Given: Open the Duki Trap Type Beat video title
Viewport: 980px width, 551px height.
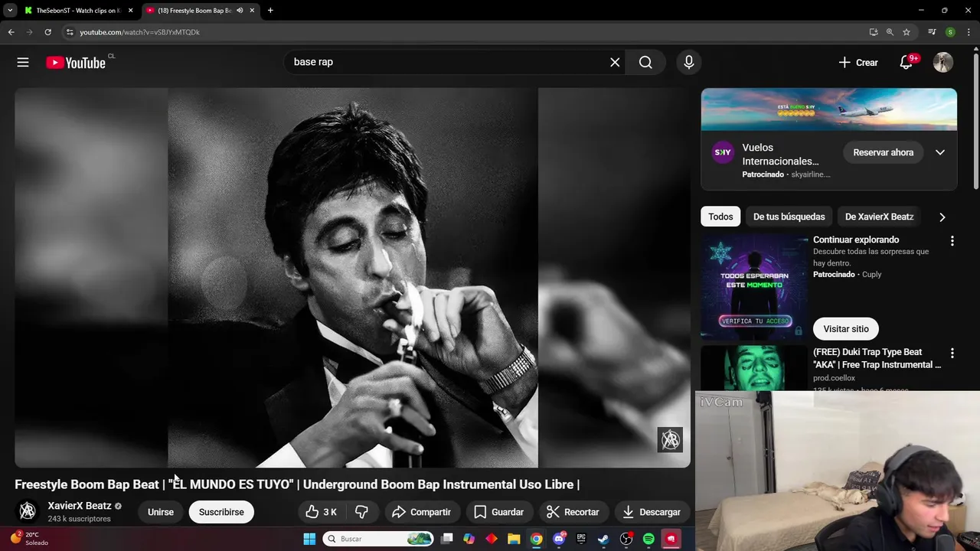Looking at the screenshot, I should [x=877, y=358].
